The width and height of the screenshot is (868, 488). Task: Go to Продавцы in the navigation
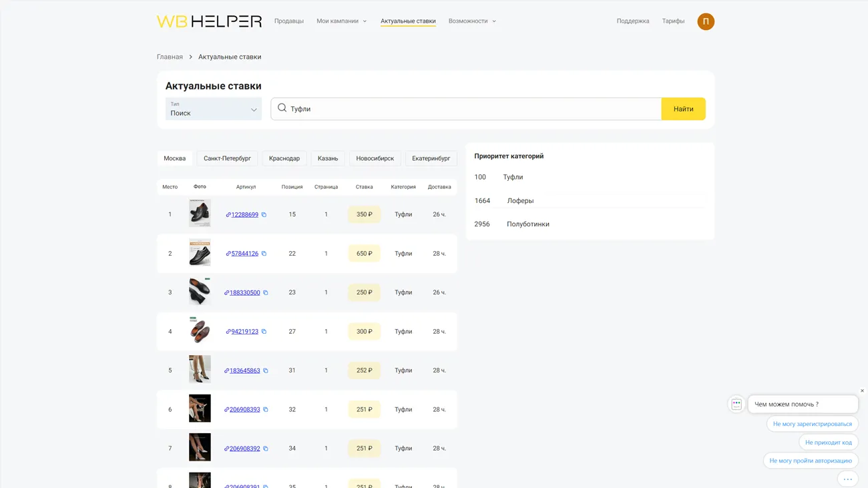click(288, 21)
